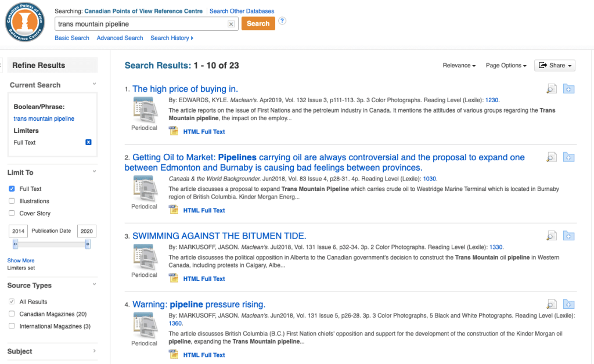Check the Canadian Magazines source type
This screenshot has width=594, height=364.
(12, 314)
